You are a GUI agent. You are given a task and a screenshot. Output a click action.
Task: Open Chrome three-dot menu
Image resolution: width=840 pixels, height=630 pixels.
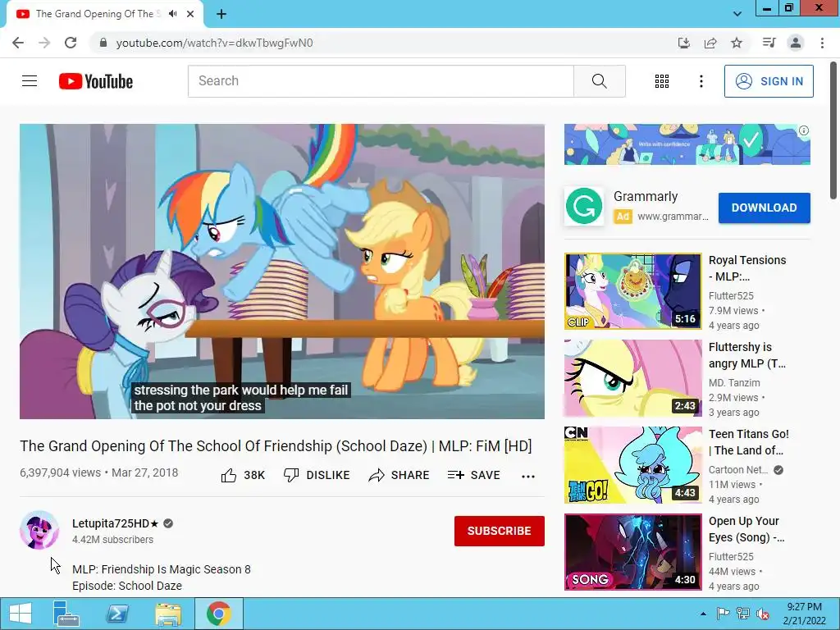pos(822,43)
